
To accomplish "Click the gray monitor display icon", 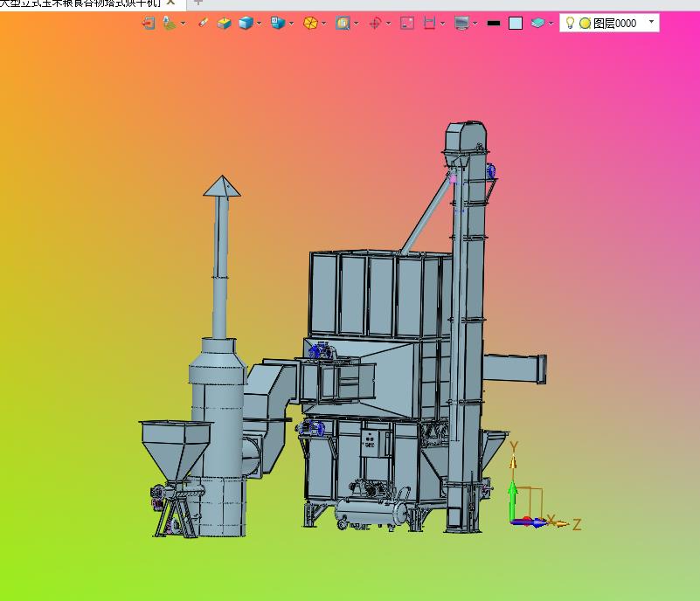I will pos(461,23).
